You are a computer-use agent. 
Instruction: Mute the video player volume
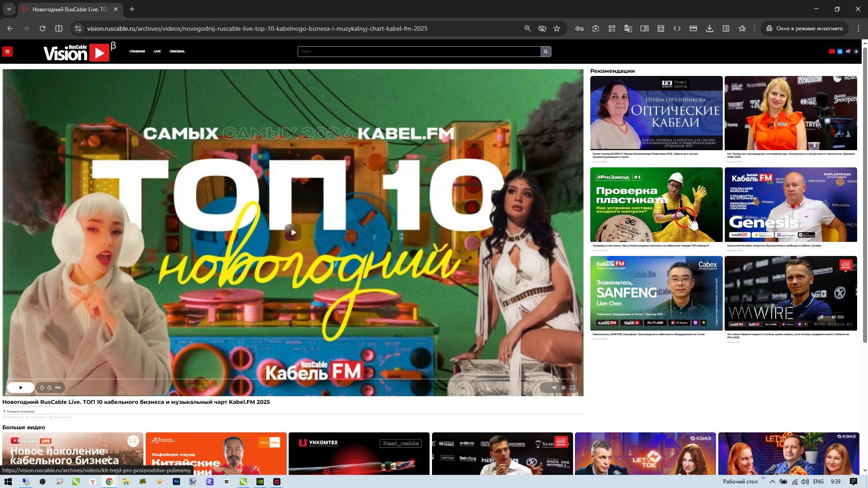[x=554, y=388]
